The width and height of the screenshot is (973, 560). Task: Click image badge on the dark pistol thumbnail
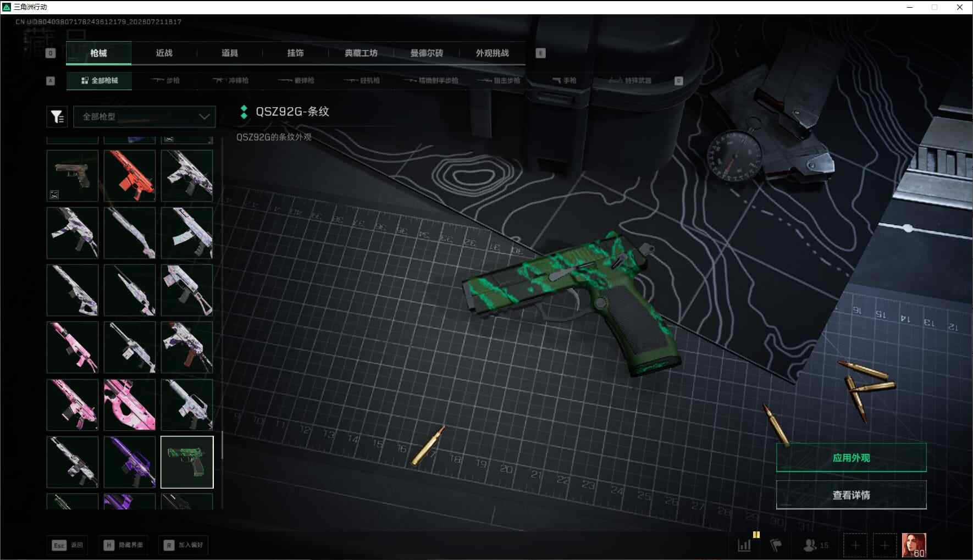[54, 194]
